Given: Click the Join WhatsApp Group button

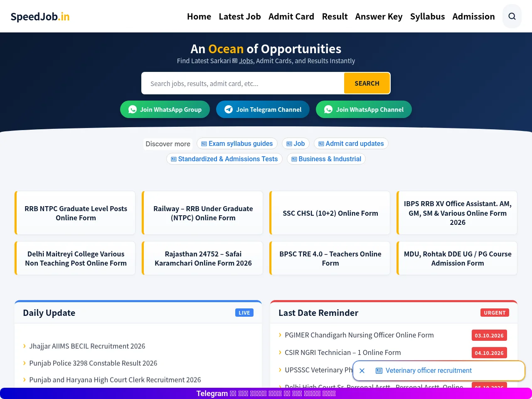Looking at the screenshot, I should tap(165, 109).
